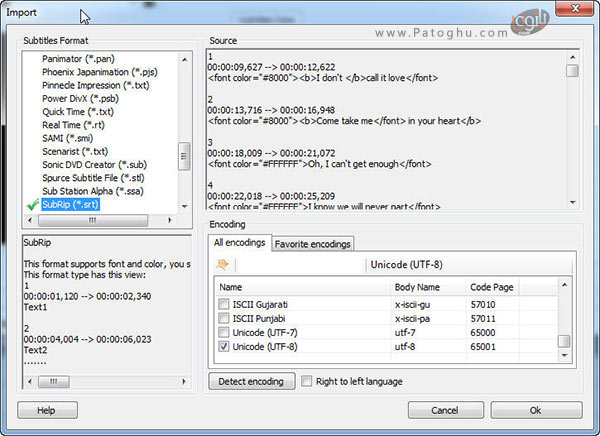This screenshot has height=436, width=600.
Task: Cancel the Import dialog
Action: [445, 410]
